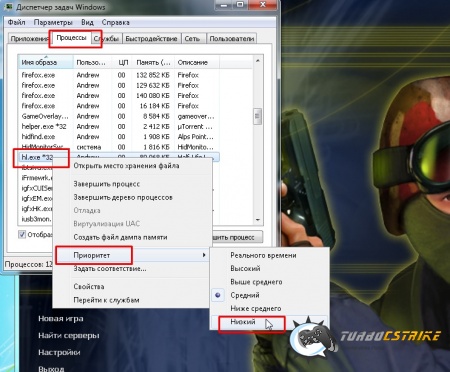Click Найти серверы in game menu
Screen dimensions: 450x372
click(69, 336)
